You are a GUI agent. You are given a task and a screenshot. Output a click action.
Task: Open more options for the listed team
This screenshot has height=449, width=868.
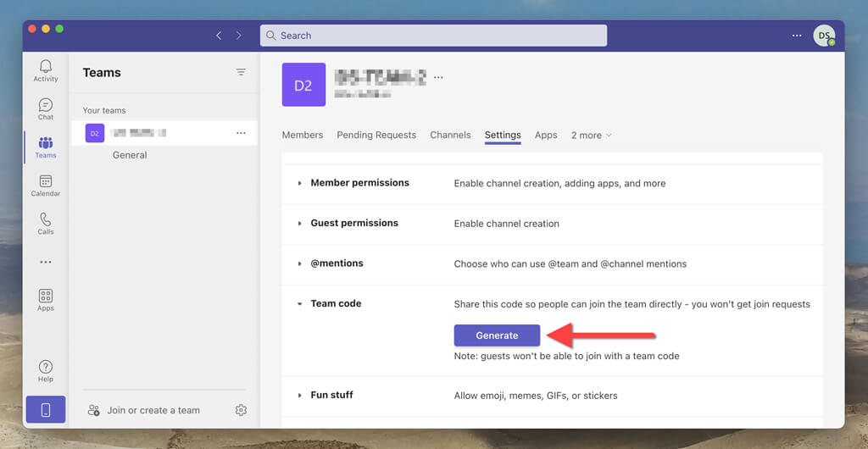click(x=241, y=133)
